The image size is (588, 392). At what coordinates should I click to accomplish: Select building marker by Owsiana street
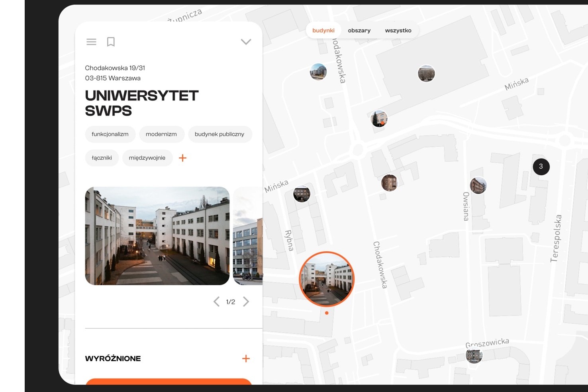pyautogui.click(x=478, y=186)
